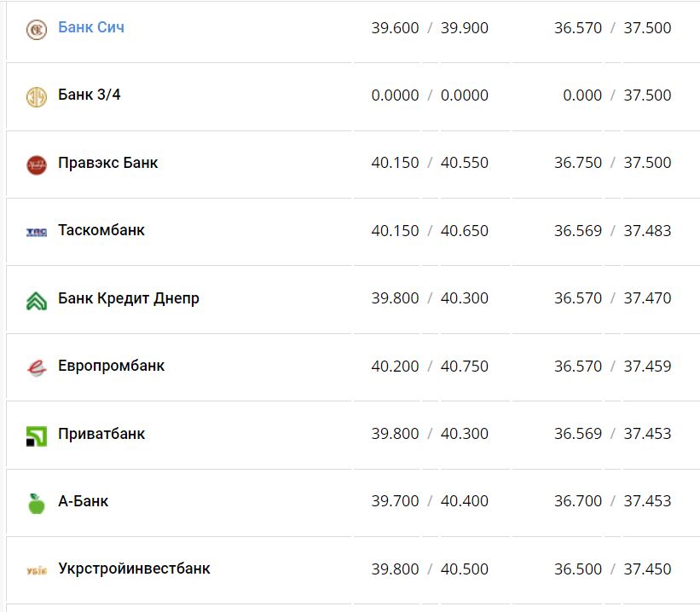This screenshot has width=700, height=612.
Task: Click the Банк 3/4 logo icon
Action: click(x=36, y=96)
